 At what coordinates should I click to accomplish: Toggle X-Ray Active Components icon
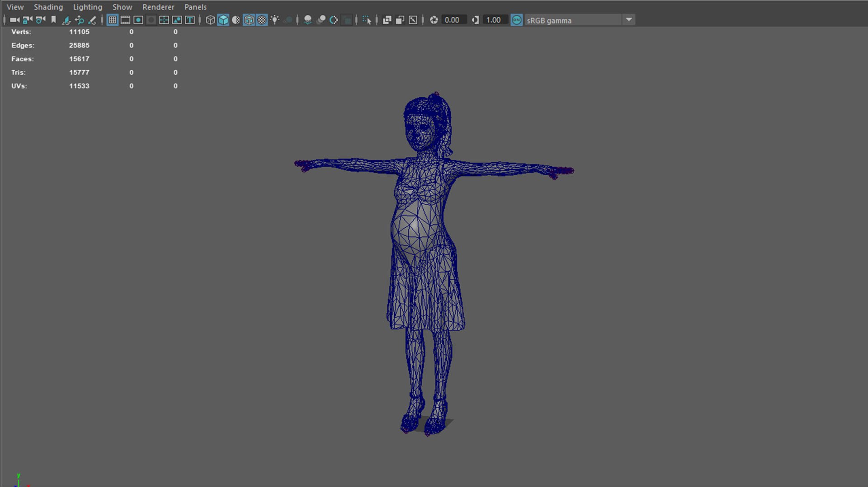coord(400,20)
